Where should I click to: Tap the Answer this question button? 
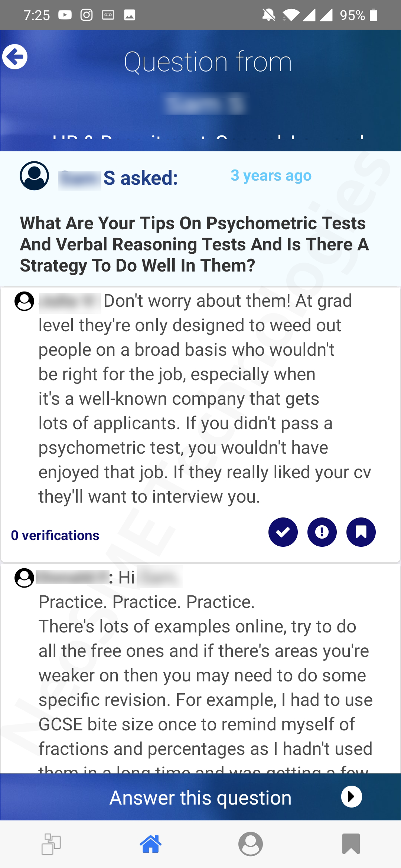(200, 797)
